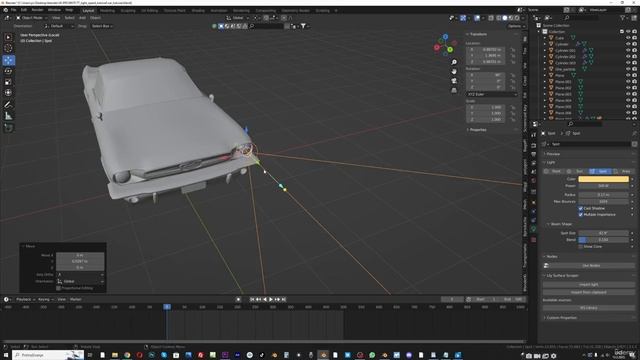This screenshot has width=640, height=360.
Task: Click the Location X input field
Action: [486, 49]
